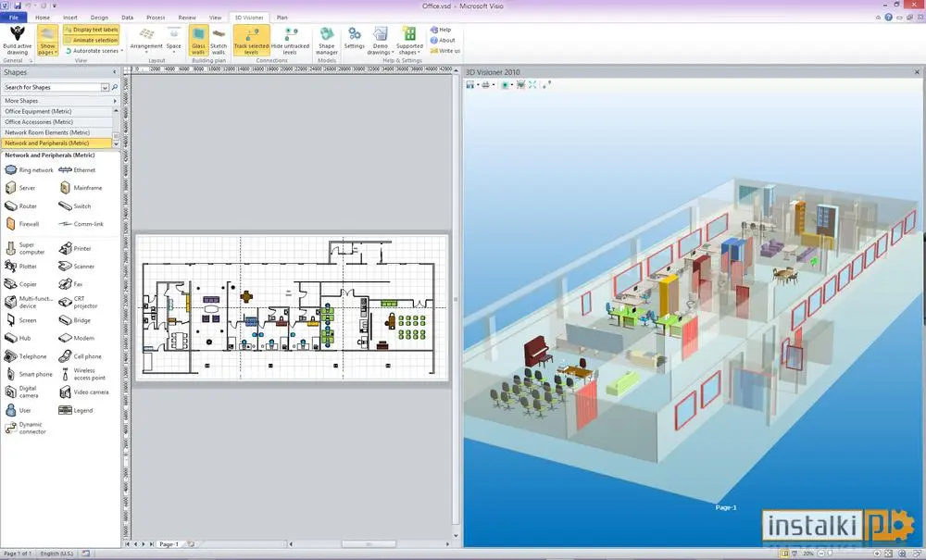Click the About ribbon item
The image size is (926, 560).
pyautogui.click(x=443, y=40)
